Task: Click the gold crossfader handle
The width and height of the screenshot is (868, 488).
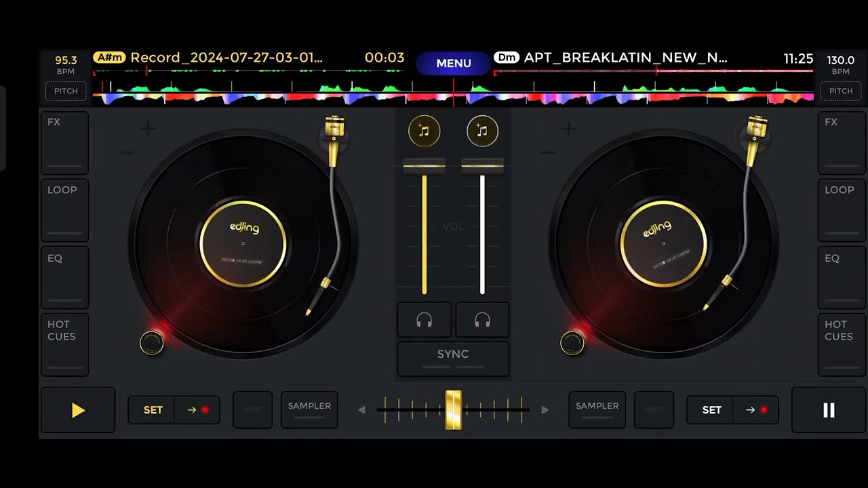Action: [x=453, y=409]
